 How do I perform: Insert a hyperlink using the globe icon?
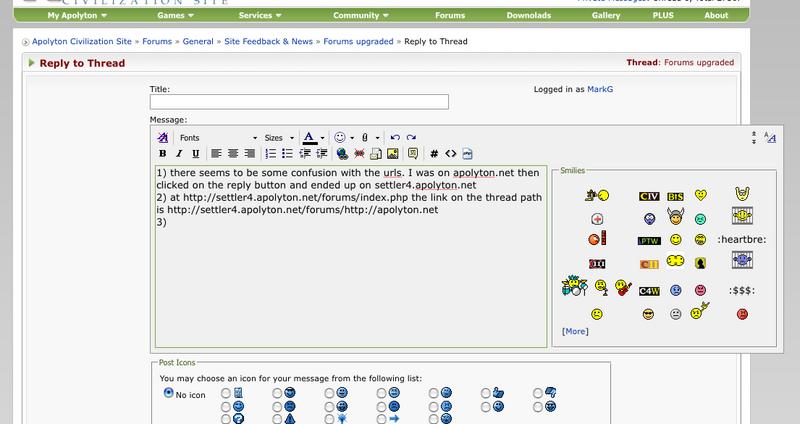coord(342,154)
